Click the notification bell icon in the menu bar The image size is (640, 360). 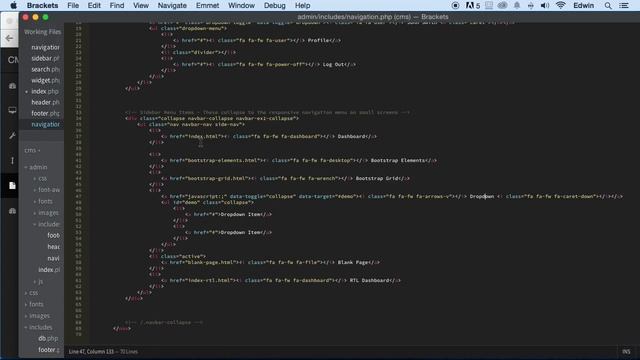(x=517, y=5)
